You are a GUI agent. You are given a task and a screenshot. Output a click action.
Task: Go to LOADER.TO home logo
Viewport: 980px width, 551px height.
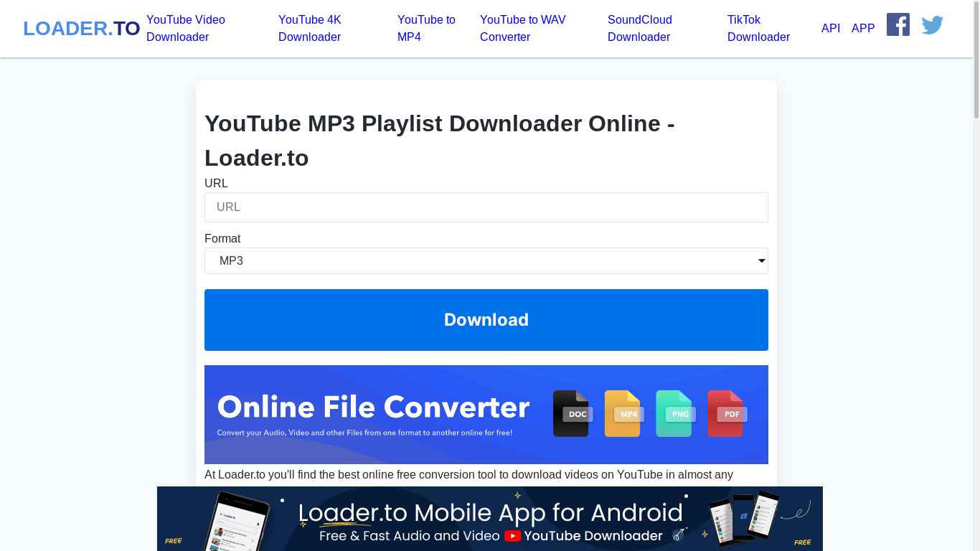pos(82,29)
